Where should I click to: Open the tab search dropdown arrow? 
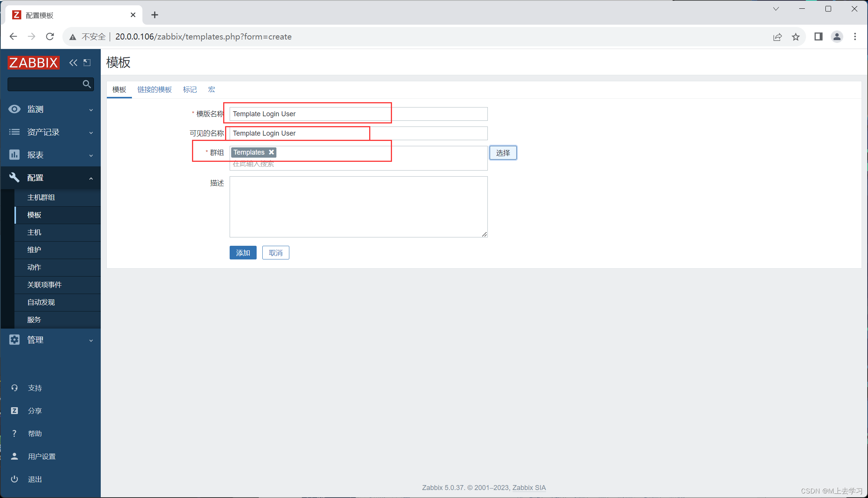click(776, 9)
